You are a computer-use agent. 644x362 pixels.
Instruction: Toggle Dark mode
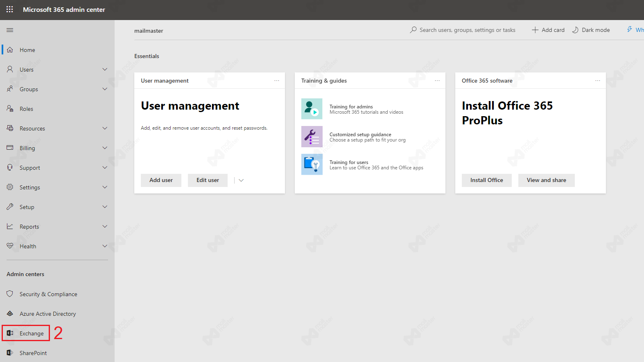point(591,30)
